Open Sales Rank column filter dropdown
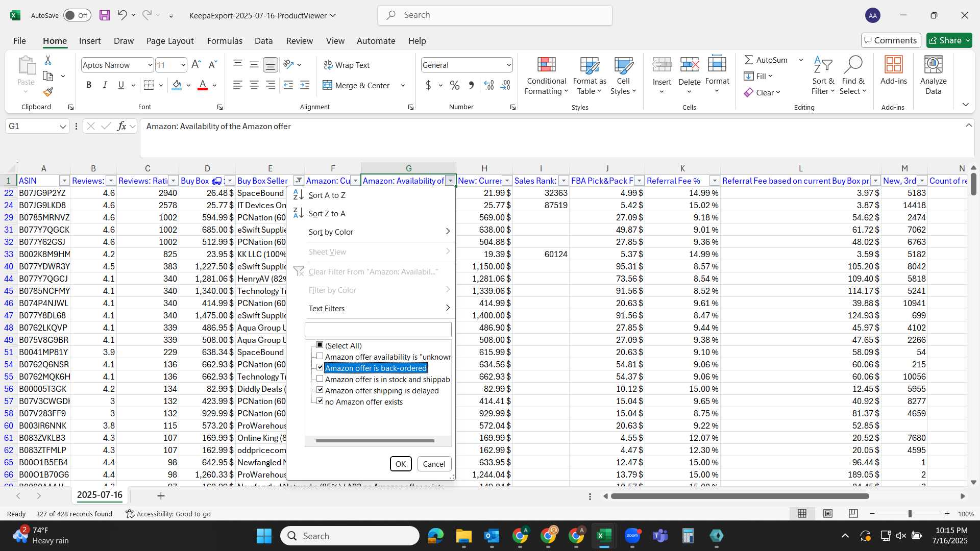 (563, 181)
